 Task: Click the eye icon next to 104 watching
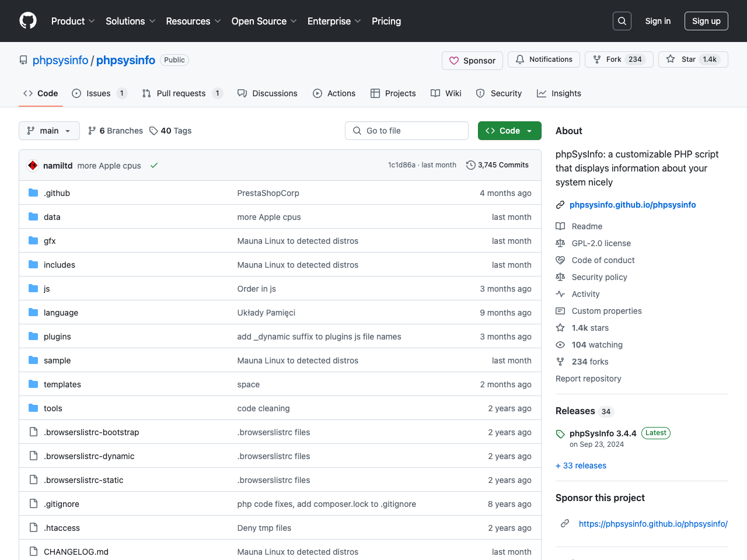[560, 345]
